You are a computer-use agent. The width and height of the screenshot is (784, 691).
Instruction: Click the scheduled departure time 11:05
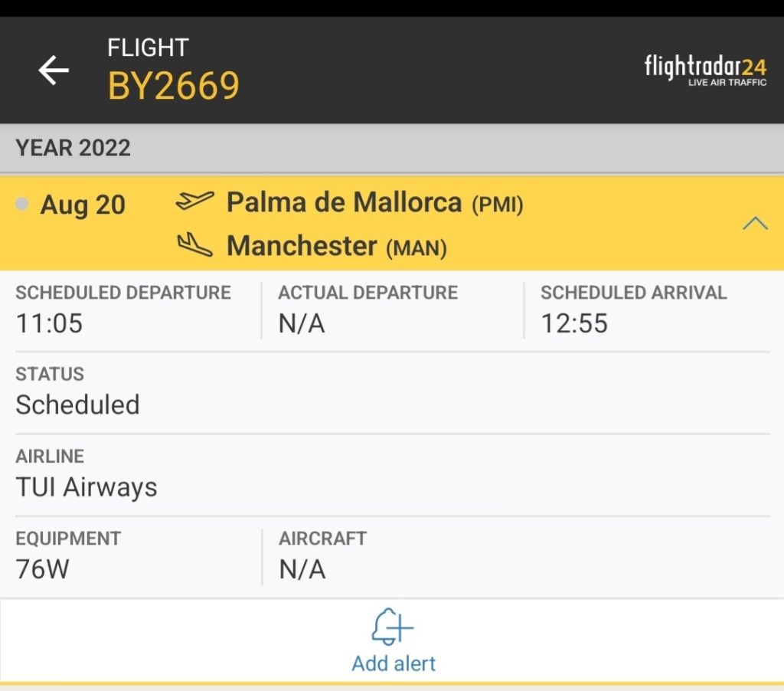pos(49,323)
